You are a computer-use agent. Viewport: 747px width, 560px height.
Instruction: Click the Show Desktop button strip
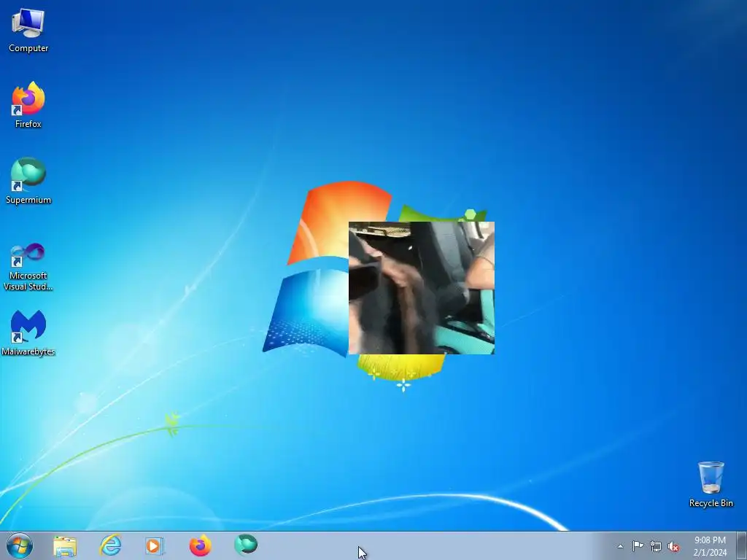pyautogui.click(x=742, y=545)
